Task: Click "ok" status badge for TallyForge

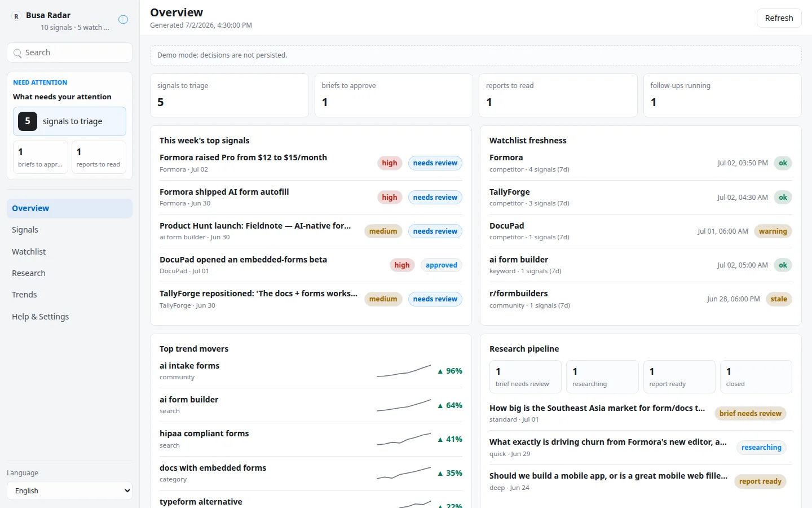Action: 783,197
